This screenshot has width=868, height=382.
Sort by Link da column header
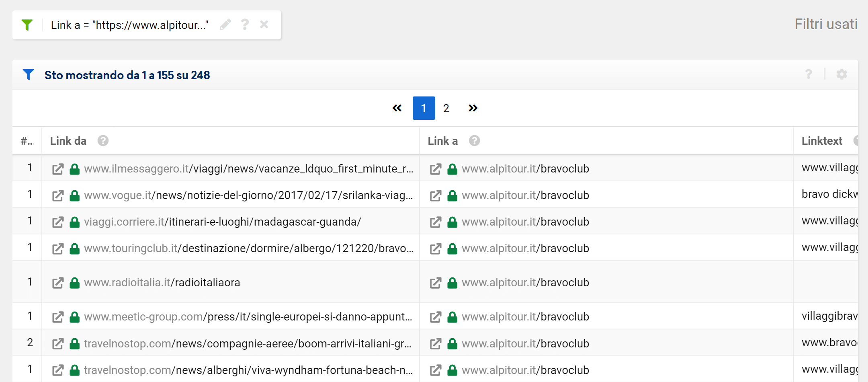click(68, 141)
